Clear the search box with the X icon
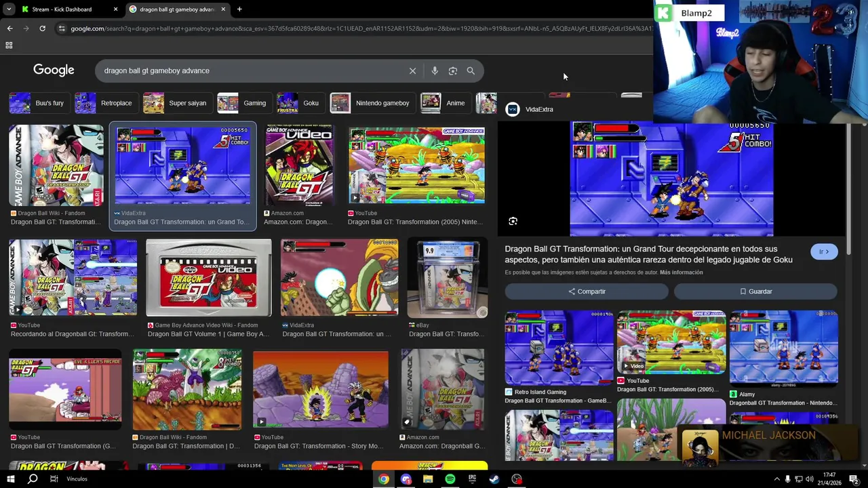This screenshot has height=488, width=868. tap(412, 70)
